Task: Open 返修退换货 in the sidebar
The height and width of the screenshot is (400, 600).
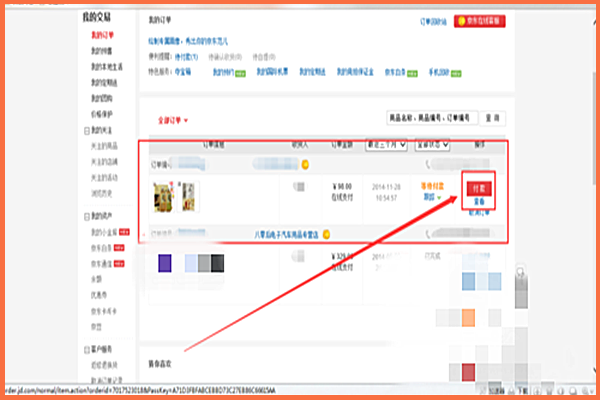Action: coord(104,365)
